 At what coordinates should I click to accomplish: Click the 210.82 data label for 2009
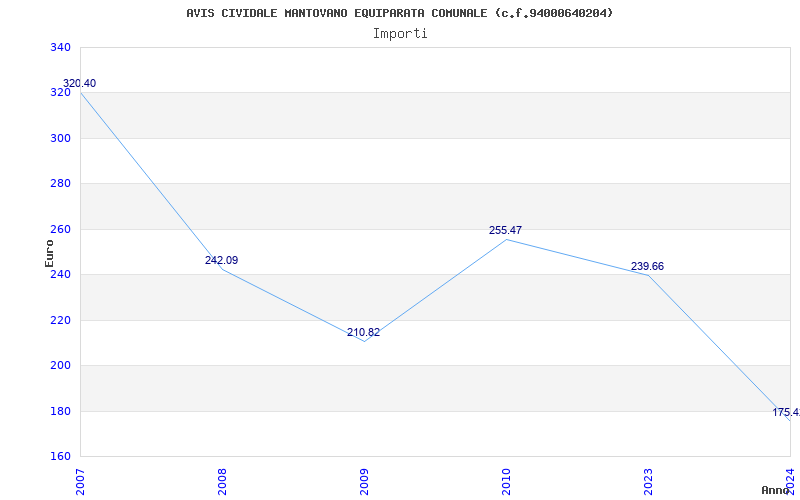click(x=363, y=333)
